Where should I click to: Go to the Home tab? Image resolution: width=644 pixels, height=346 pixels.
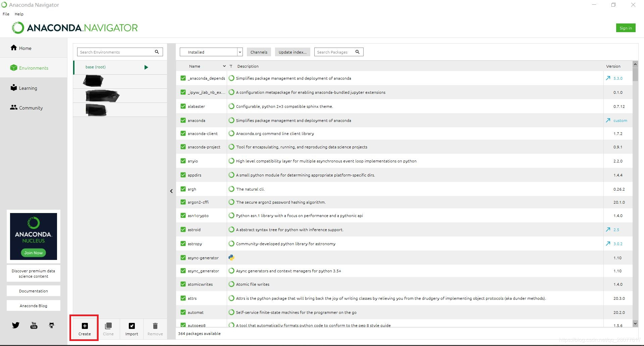[x=34, y=48]
